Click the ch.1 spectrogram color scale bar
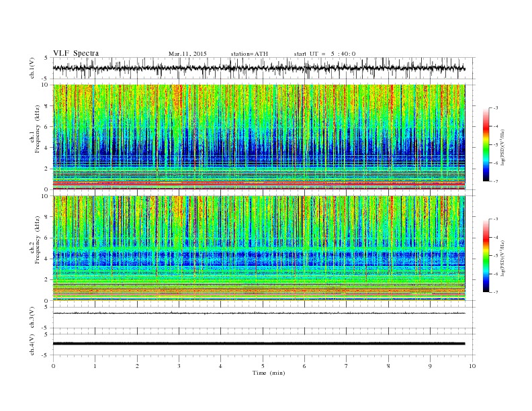The height and width of the screenshot is (411, 532). coord(486,145)
